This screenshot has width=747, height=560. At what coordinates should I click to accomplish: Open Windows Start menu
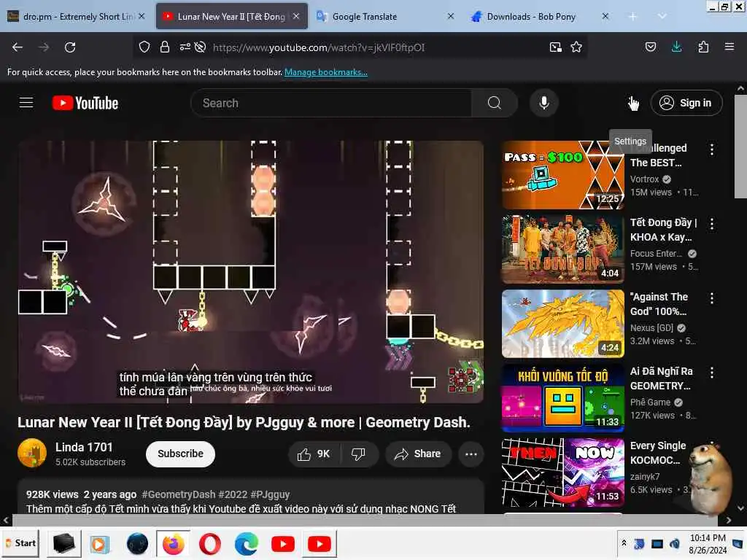pyautogui.click(x=20, y=543)
